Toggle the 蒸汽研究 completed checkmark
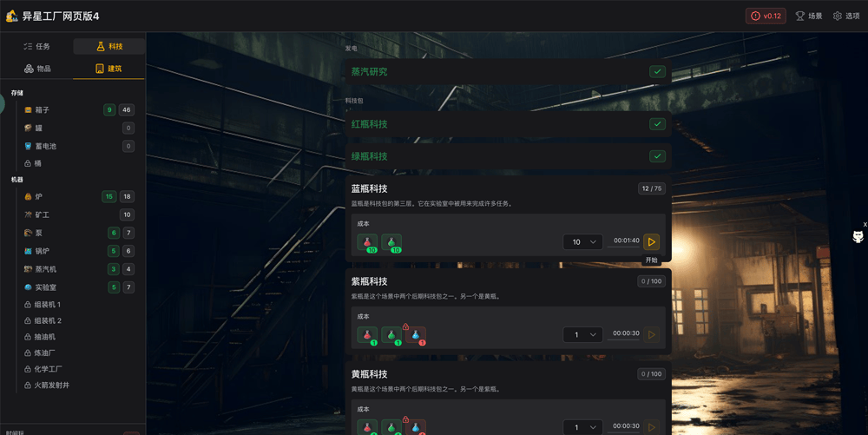Screen dimensions: 868x435 pos(657,71)
